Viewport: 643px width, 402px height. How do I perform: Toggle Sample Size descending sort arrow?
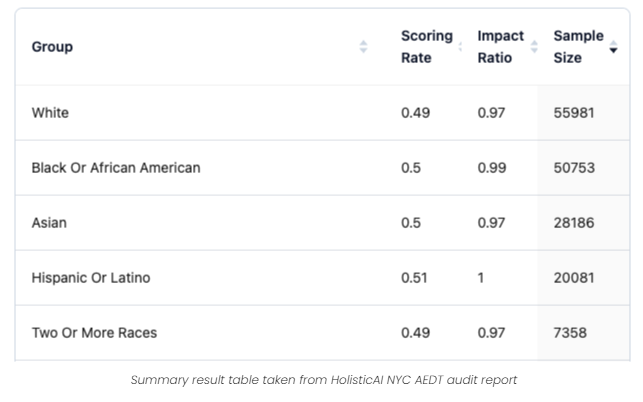click(613, 47)
